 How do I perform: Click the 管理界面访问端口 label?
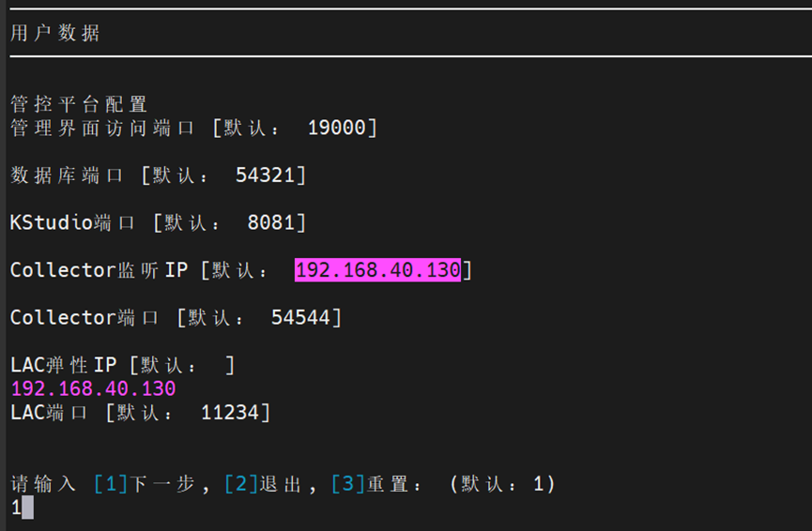(102, 128)
